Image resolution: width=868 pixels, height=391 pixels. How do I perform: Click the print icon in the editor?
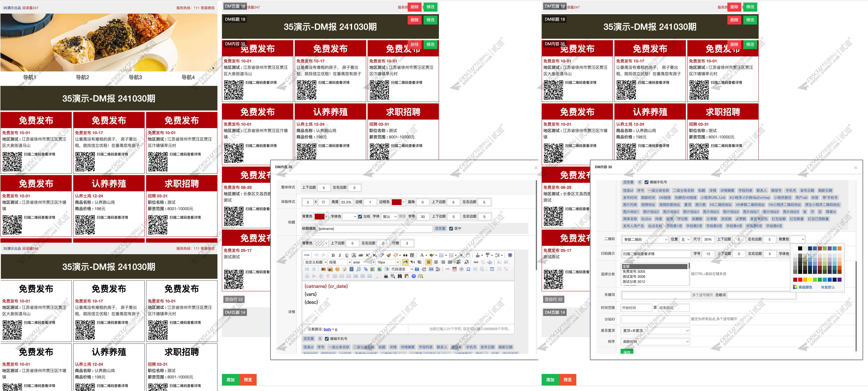pos(386,276)
